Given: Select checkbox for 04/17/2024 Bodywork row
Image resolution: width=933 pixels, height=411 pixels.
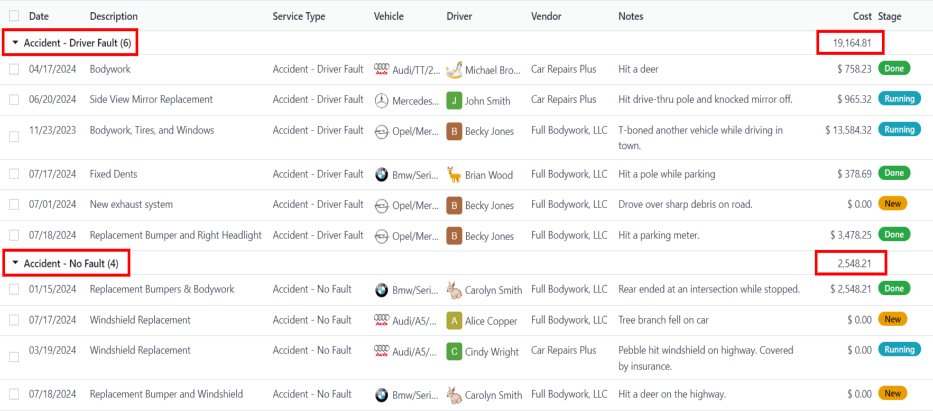Looking at the screenshot, I should (14, 69).
